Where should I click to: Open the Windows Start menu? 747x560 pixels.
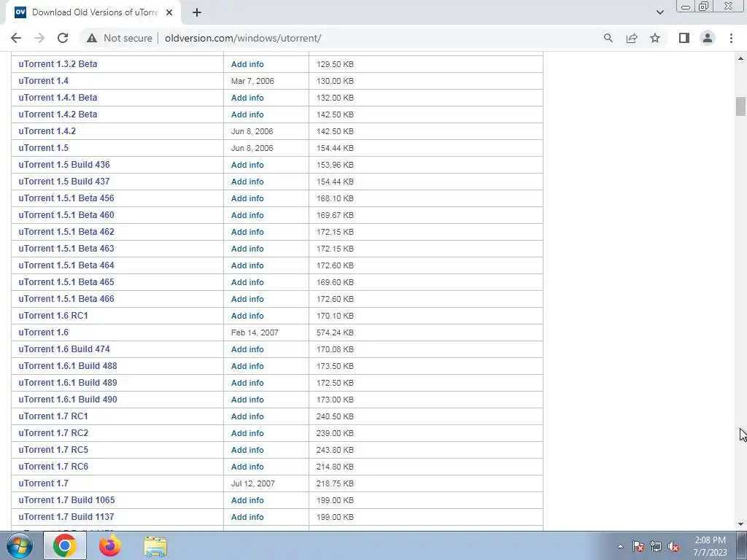coord(19,545)
